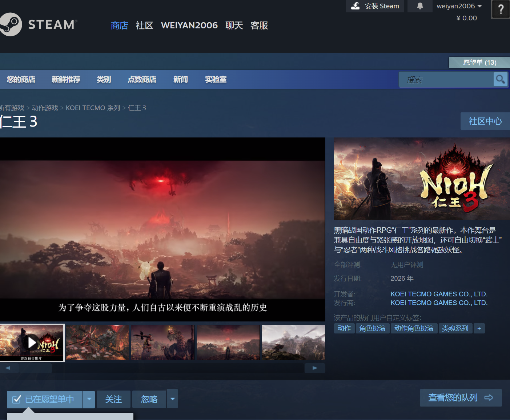Expand the wishlist dropdown arrow
510x420 pixels.
point(89,399)
